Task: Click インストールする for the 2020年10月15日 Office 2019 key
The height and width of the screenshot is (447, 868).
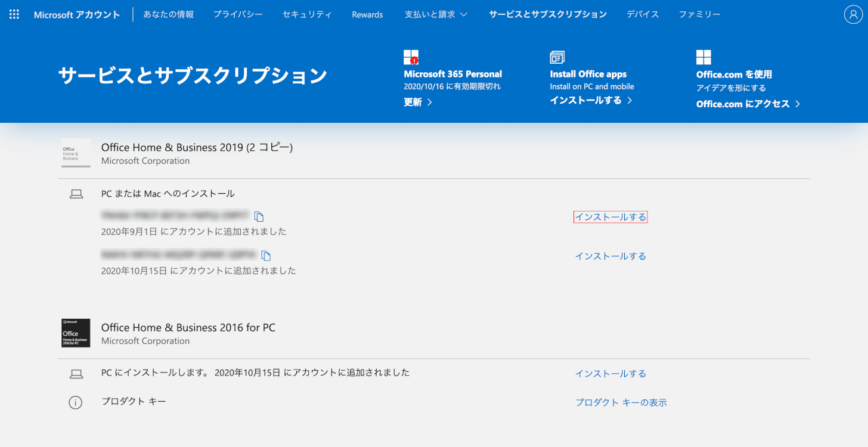Action: pos(610,256)
